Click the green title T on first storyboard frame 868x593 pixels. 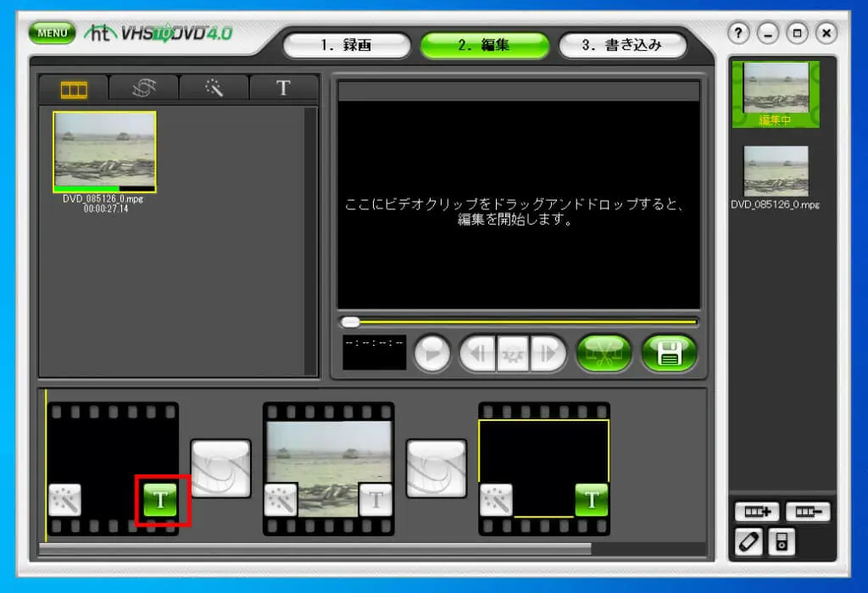point(161,500)
